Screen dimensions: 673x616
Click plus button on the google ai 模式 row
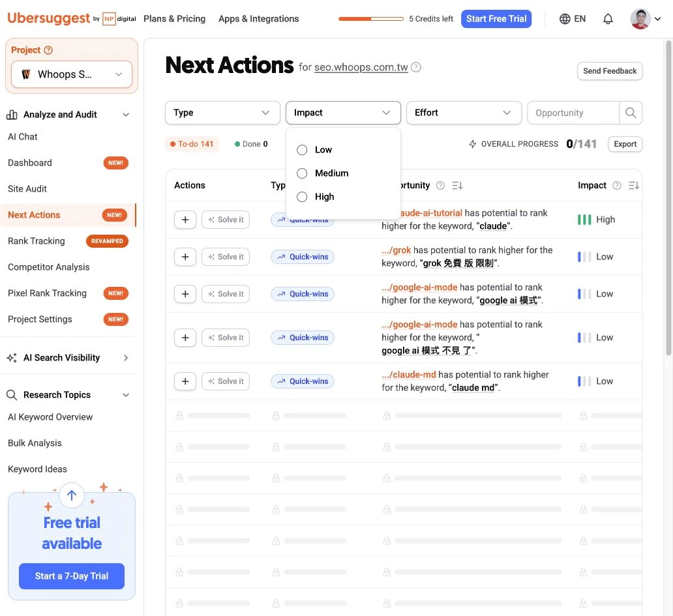pos(185,294)
